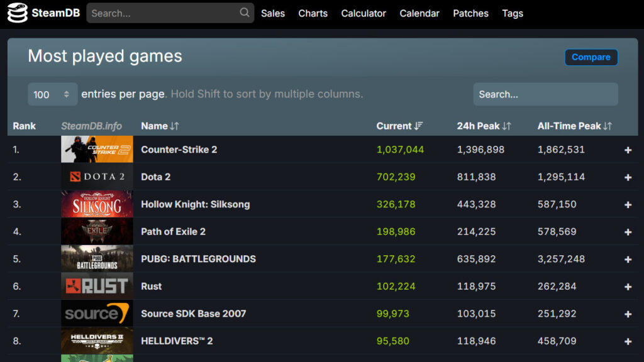Open the Charts menu item
Viewport: 644px width, 362px height.
click(x=313, y=13)
